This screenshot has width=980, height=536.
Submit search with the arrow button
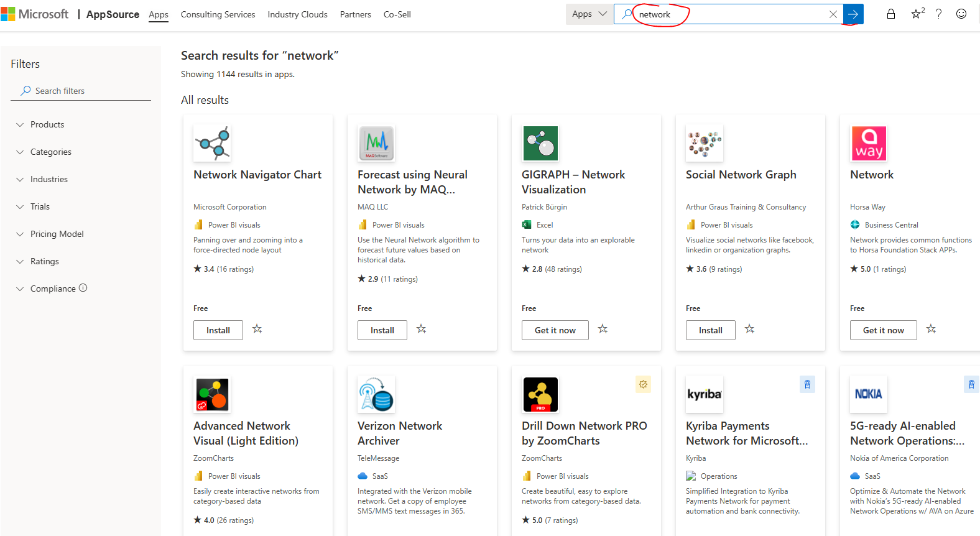tap(853, 14)
